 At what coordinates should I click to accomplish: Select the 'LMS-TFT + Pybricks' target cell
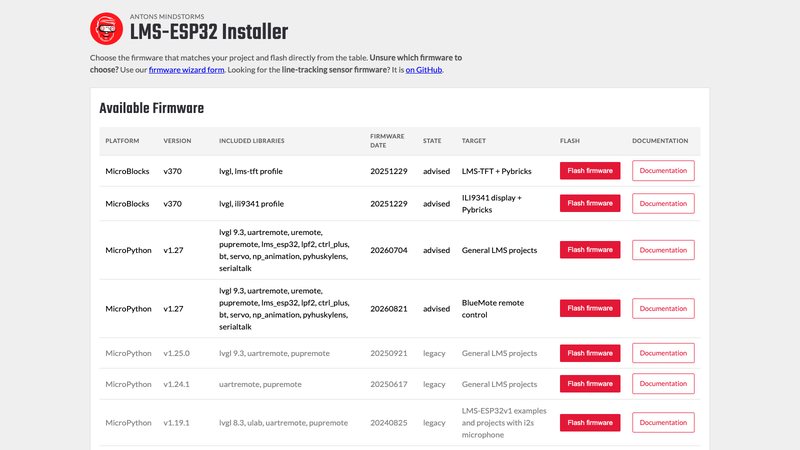pyautogui.click(x=496, y=171)
